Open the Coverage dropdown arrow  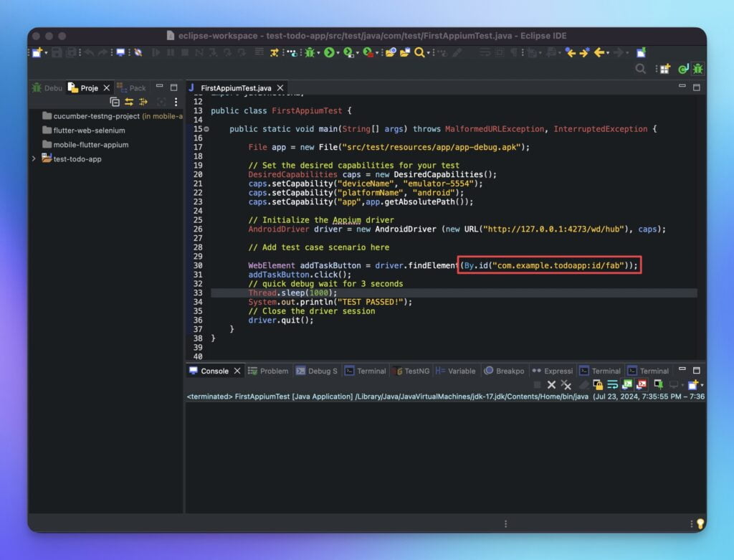pos(358,53)
